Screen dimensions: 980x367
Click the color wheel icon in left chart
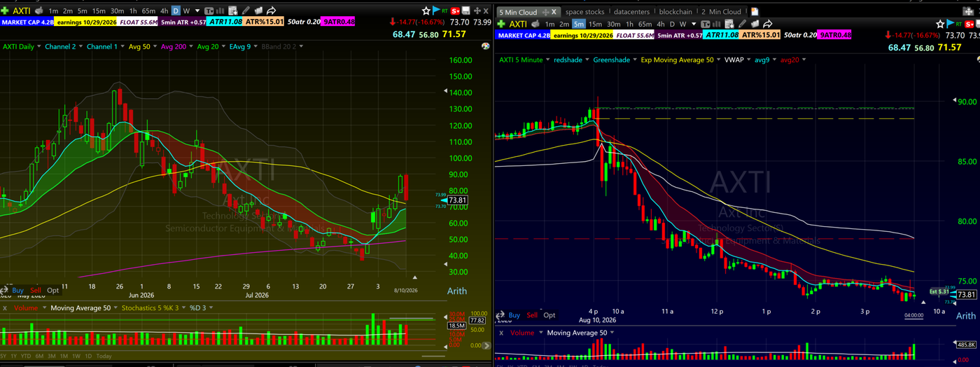(x=484, y=46)
